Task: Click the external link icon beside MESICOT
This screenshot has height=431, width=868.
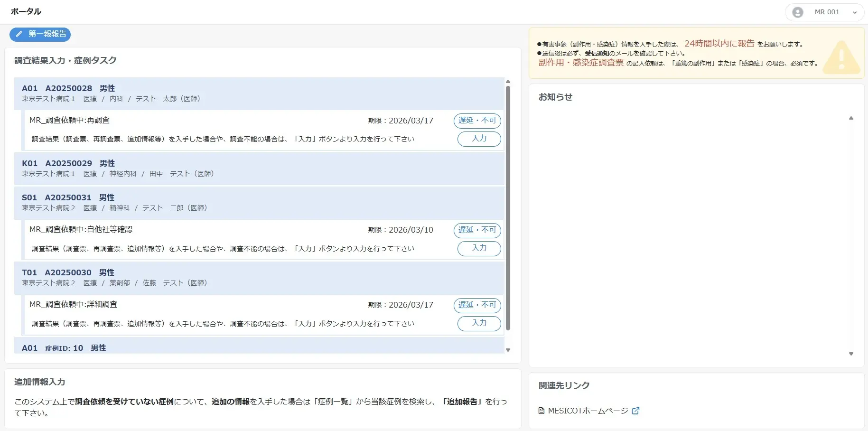Action: pyautogui.click(x=635, y=411)
